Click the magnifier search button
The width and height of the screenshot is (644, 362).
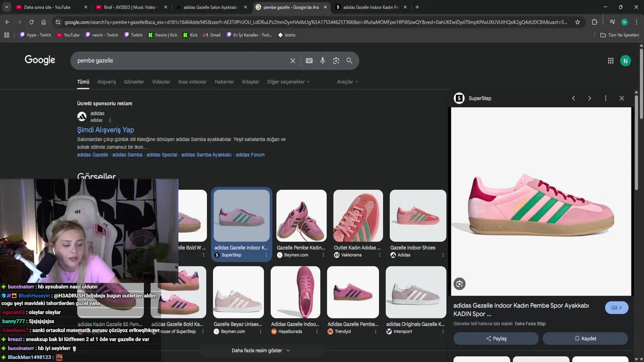pos(349,61)
